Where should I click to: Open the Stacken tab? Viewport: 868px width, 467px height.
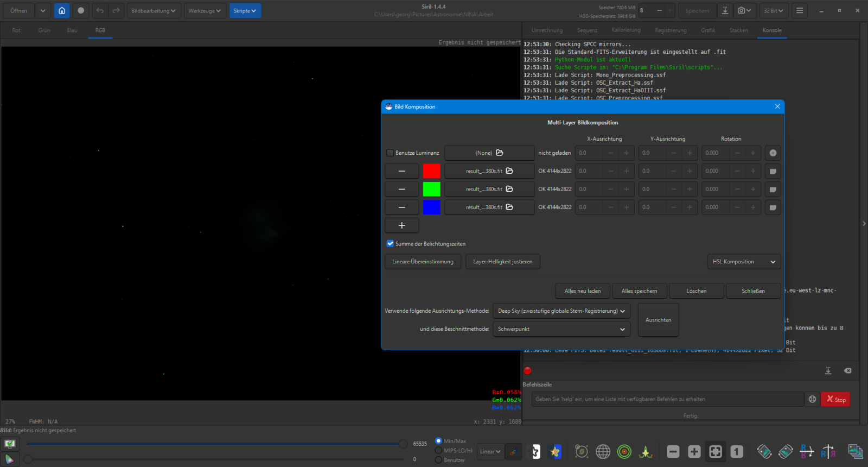(x=739, y=30)
